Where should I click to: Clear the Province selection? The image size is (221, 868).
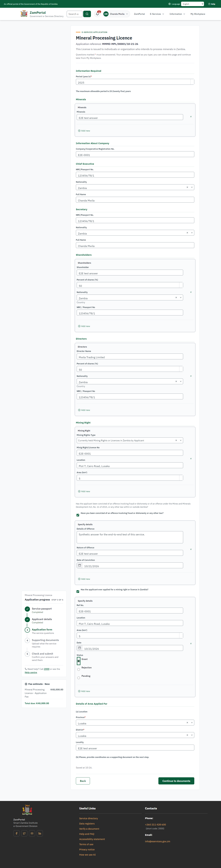pyautogui.click(x=187, y=722)
